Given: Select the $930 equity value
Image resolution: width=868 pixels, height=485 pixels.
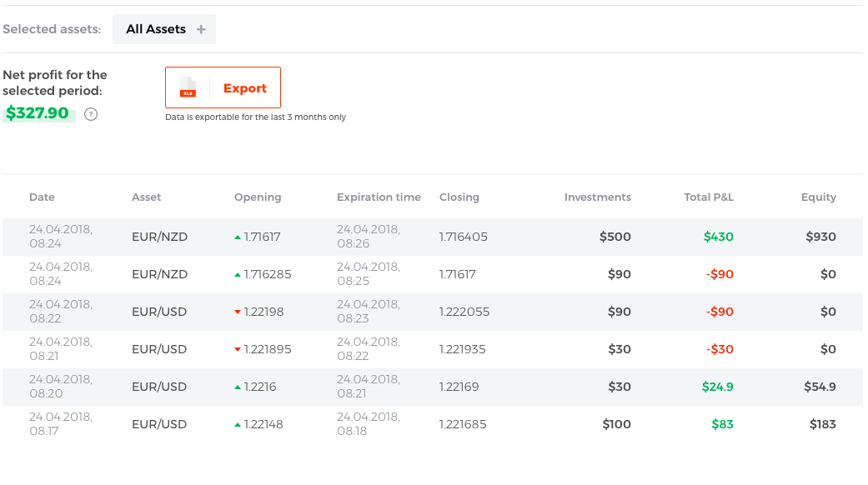Looking at the screenshot, I should tap(821, 237).
